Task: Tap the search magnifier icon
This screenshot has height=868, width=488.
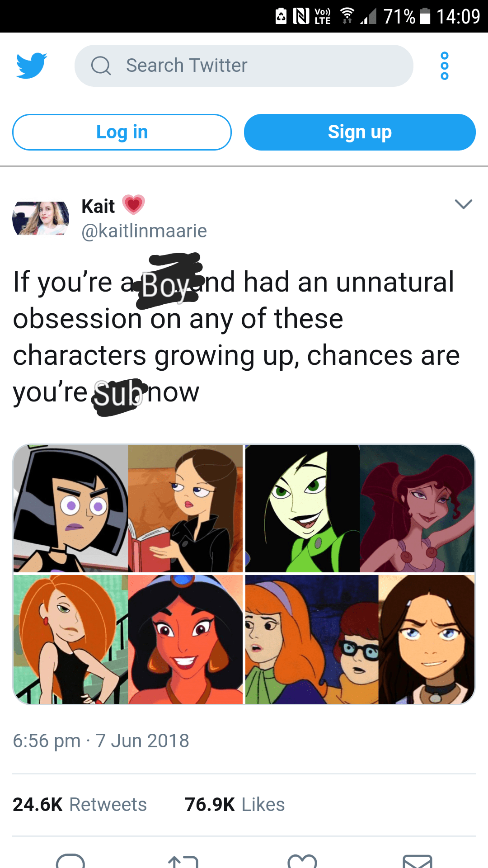Action: [101, 66]
